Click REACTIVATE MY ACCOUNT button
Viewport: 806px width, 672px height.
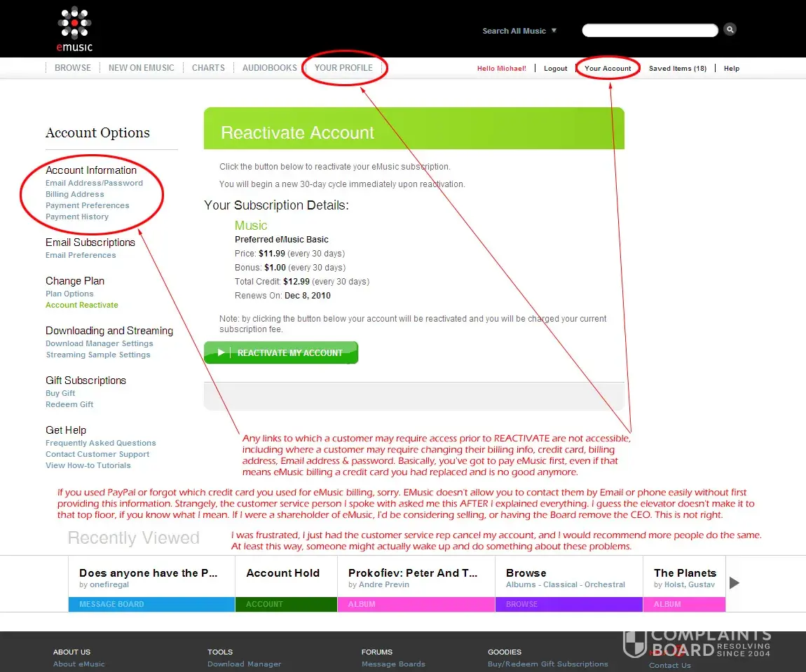coord(280,352)
